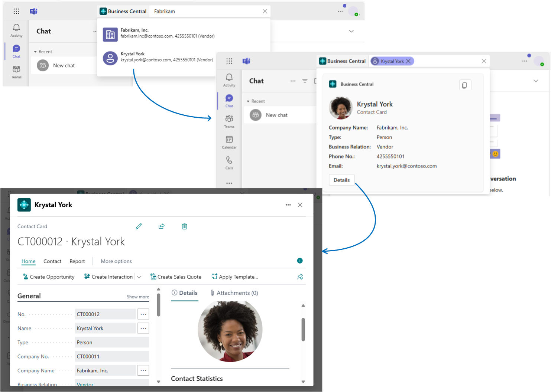Pin the action bar on the contact page

(x=300, y=277)
